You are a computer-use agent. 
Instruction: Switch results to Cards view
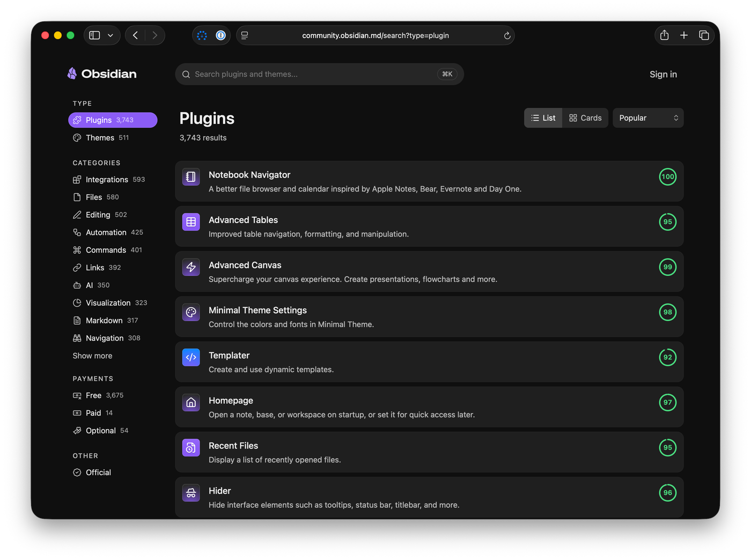click(585, 118)
